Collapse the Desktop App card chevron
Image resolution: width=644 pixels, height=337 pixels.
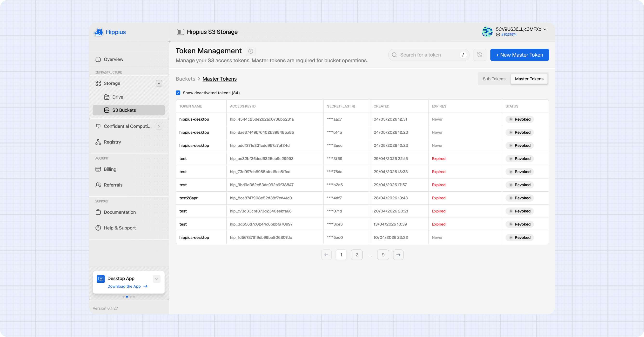(157, 279)
